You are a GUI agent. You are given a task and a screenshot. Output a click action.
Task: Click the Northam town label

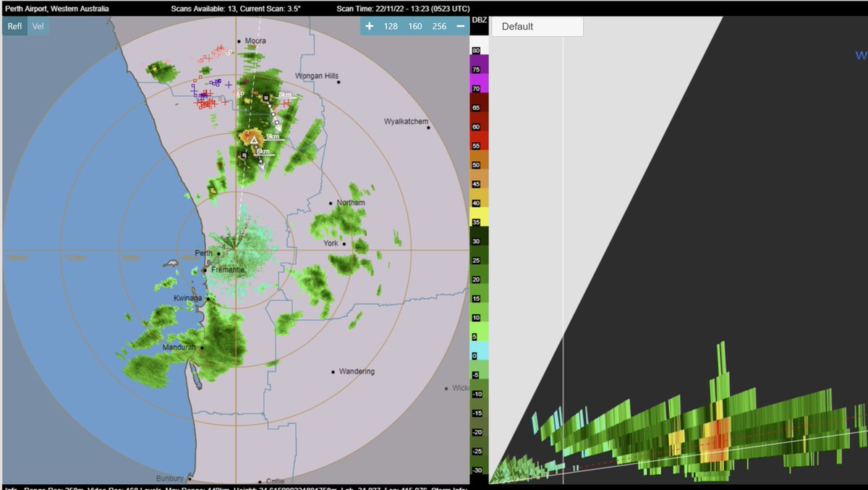tap(351, 203)
